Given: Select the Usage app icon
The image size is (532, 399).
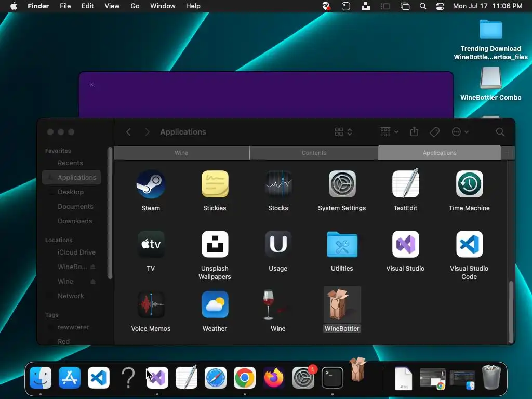Looking at the screenshot, I should pos(278,244).
